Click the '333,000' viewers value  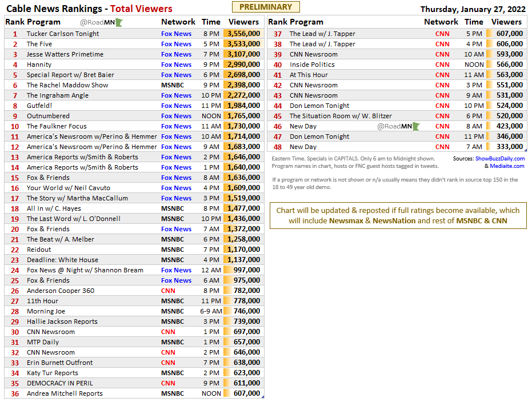pos(510,147)
